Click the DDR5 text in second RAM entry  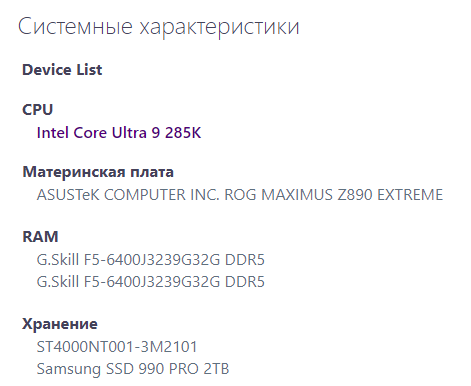click(x=245, y=282)
